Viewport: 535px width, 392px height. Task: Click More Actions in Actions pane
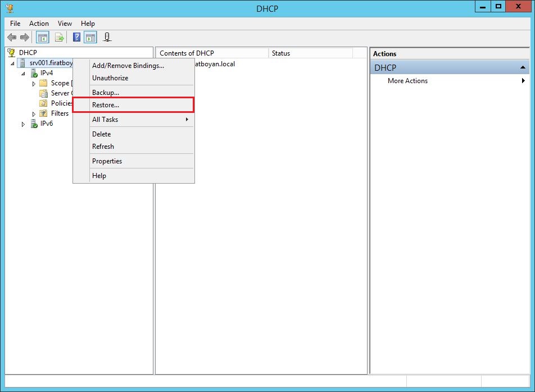click(407, 81)
